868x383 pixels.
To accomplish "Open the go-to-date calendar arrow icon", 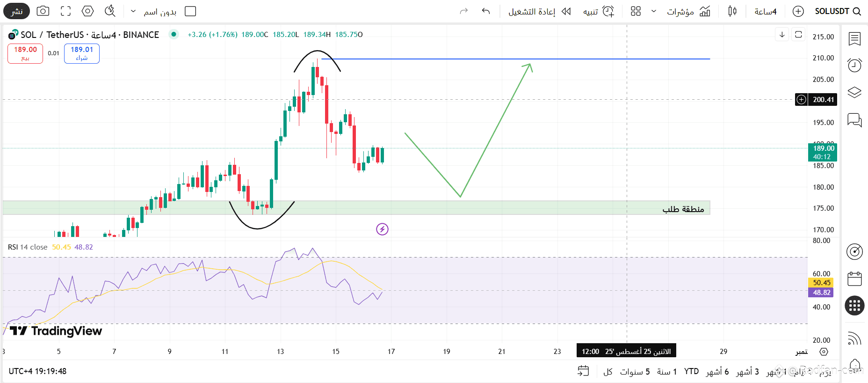I will [583, 371].
